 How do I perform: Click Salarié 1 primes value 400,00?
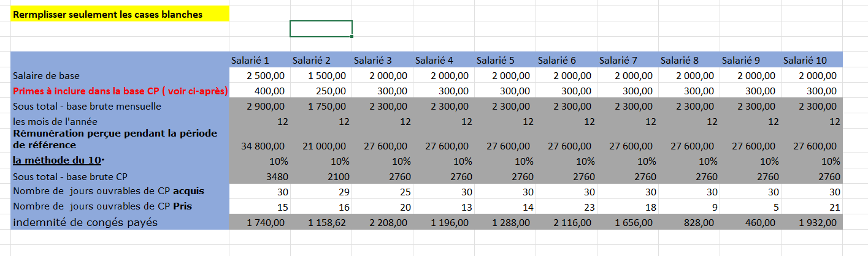pos(269,91)
